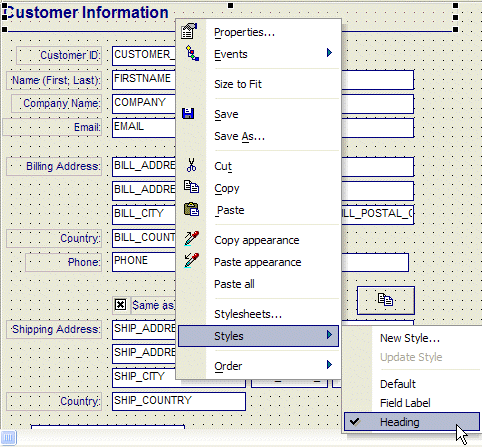Click the Properties icon in context menu

189,31
